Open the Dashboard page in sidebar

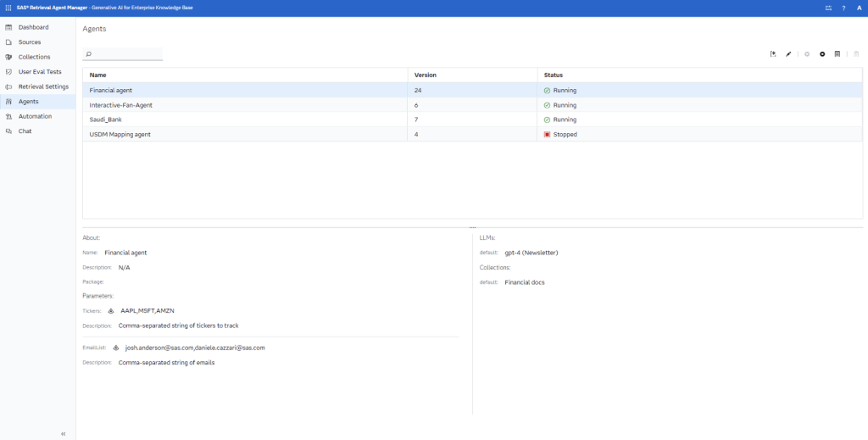pyautogui.click(x=33, y=27)
